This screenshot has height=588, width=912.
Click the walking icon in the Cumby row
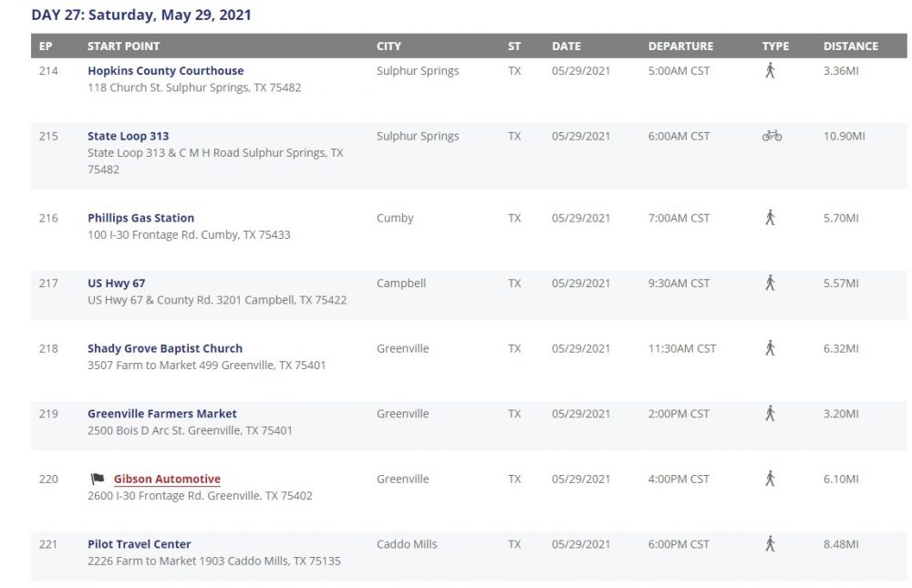[x=770, y=218]
